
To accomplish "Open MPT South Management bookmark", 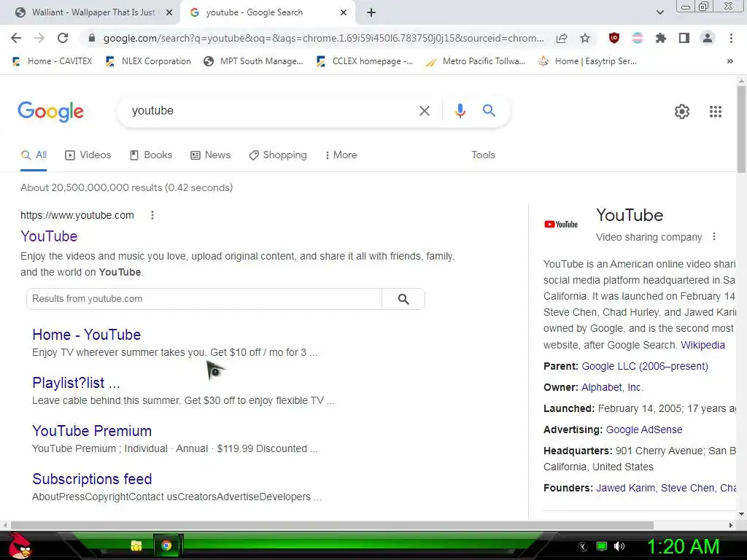I will 253,61.
